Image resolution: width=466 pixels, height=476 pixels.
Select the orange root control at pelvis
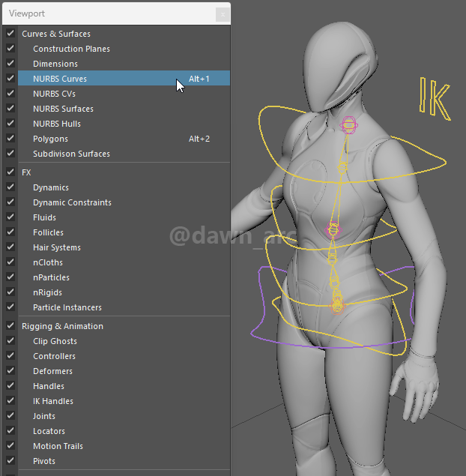tap(337, 307)
